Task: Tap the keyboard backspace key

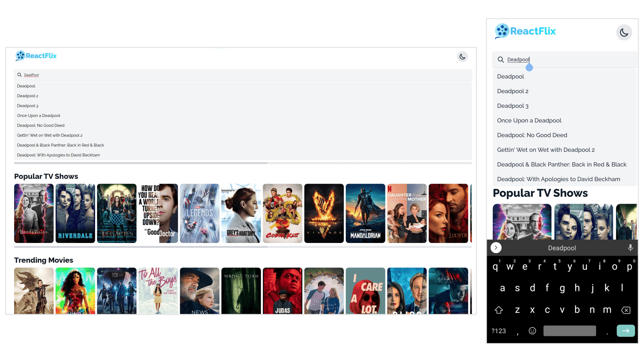Action: pos(626,310)
